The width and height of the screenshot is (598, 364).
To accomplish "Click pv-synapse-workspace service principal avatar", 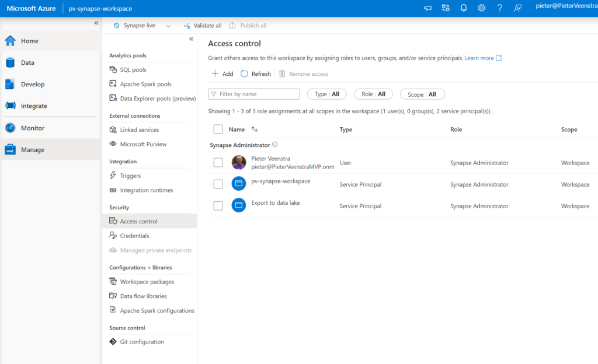I will click(x=239, y=183).
